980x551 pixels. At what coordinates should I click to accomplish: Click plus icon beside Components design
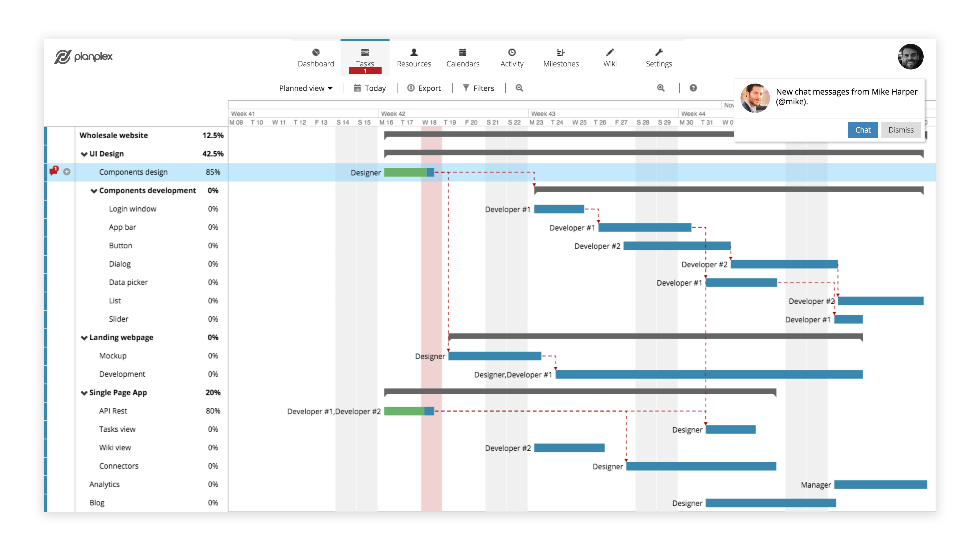coord(67,172)
